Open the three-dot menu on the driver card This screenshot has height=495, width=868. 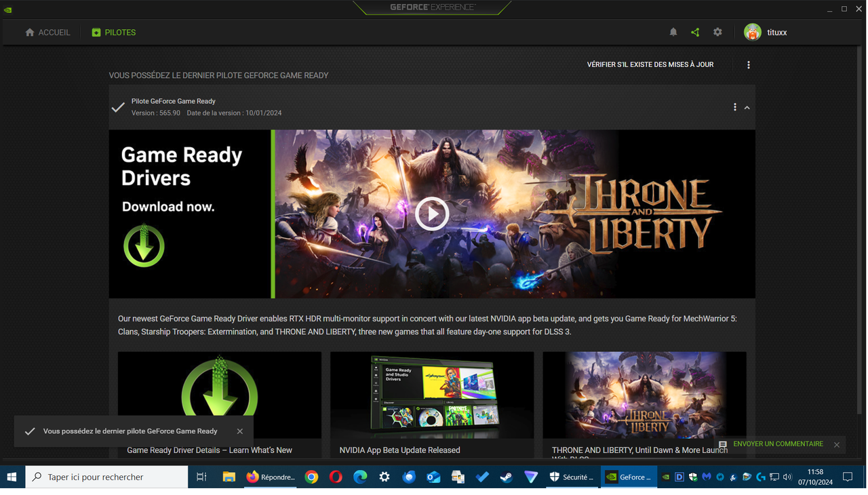pos(734,106)
